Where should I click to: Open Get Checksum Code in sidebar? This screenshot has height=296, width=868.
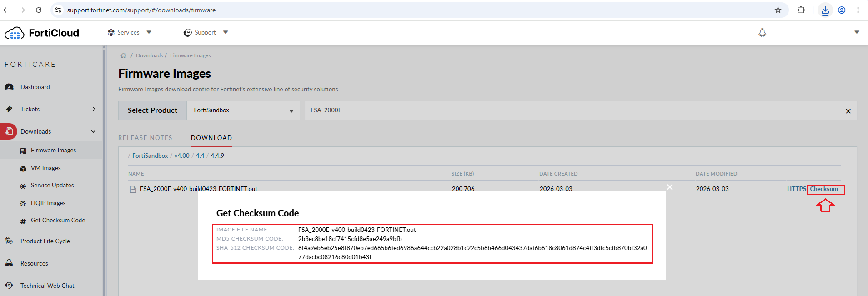[58, 221]
